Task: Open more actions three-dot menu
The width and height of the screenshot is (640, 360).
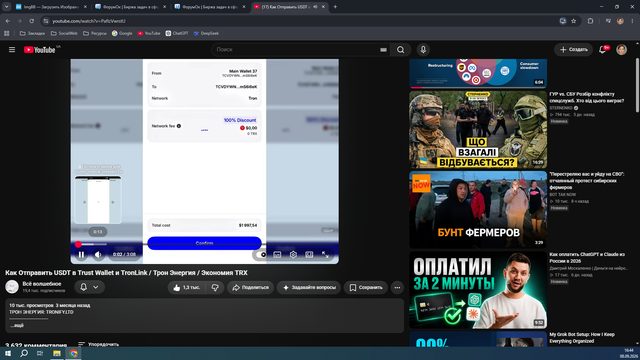Action: [397, 287]
